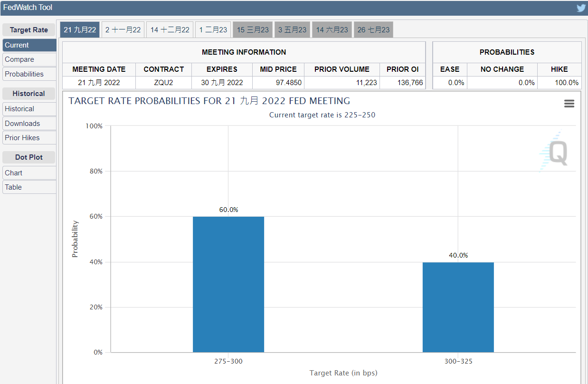Click the Twitter bird icon
This screenshot has width=588, height=384.
581,8
